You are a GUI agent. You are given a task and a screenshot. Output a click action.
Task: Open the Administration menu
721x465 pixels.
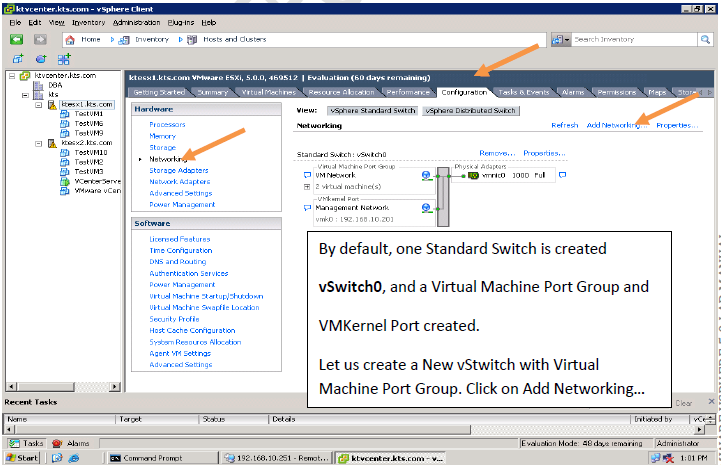pyautogui.click(x=137, y=23)
